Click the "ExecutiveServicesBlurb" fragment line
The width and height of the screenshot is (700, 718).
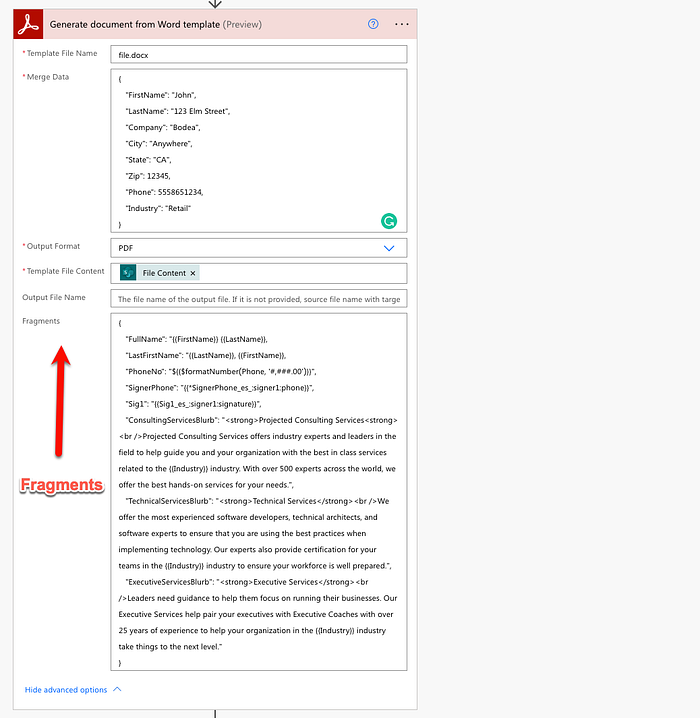tap(247, 582)
